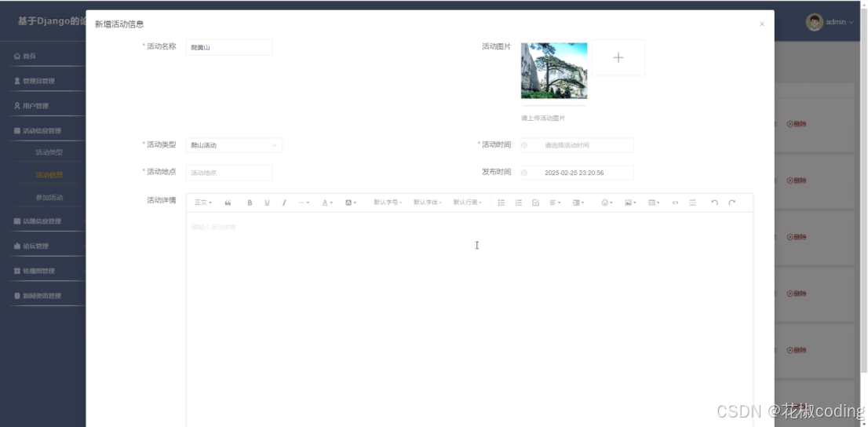The width and height of the screenshot is (868, 427).
Task: Open the indent options
Action: pyautogui.click(x=578, y=203)
